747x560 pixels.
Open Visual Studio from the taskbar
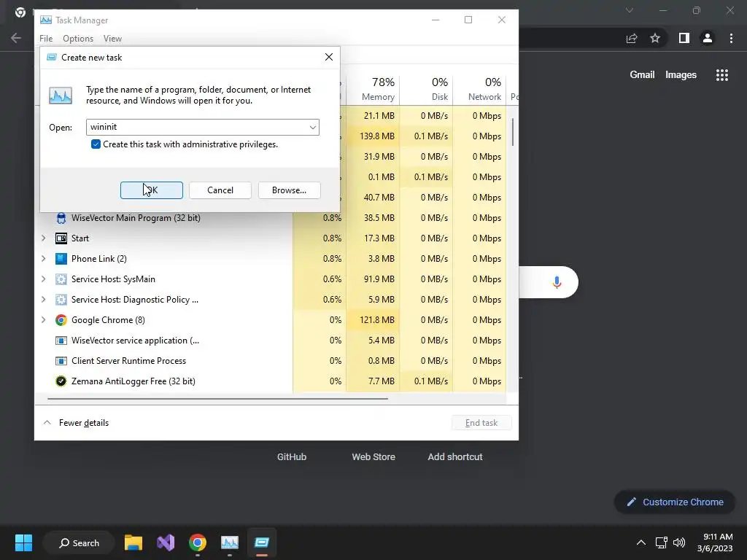tap(166, 542)
